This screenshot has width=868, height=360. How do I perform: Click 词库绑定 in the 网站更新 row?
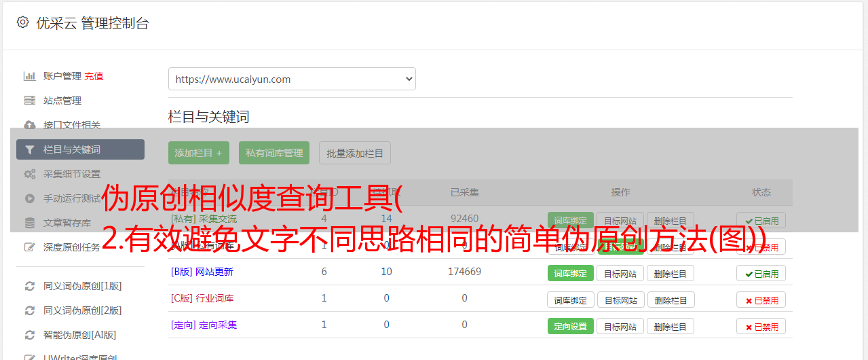coord(571,273)
